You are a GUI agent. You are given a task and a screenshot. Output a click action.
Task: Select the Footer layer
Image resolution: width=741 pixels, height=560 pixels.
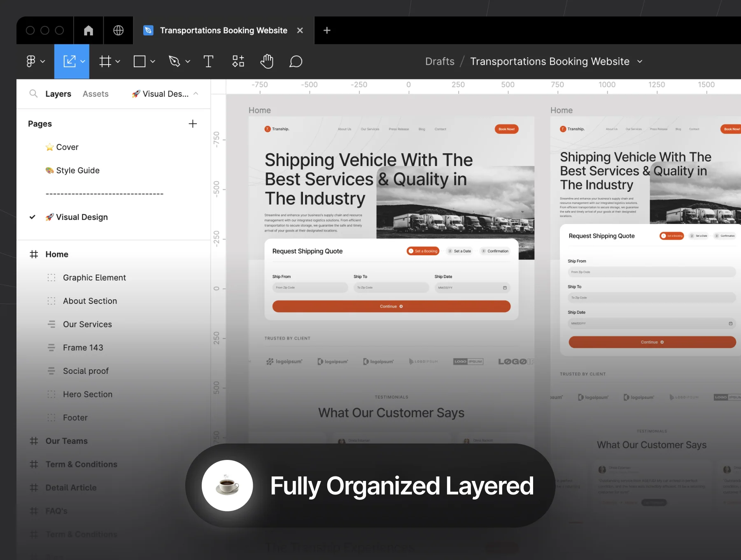(x=75, y=418)
